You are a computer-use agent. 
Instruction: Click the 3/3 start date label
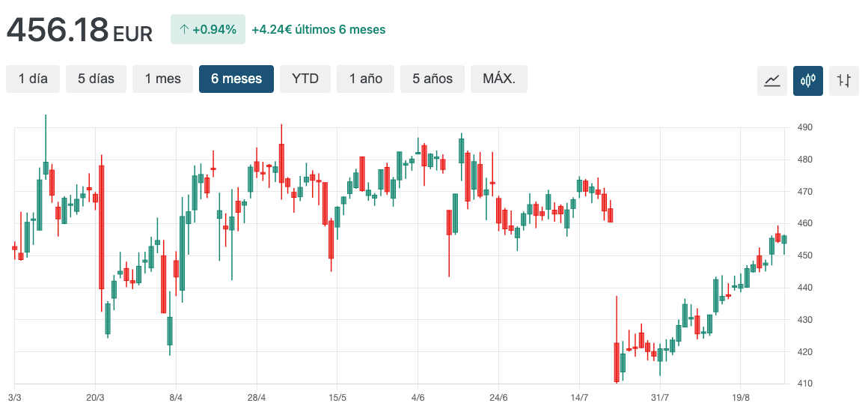[14, 397]
